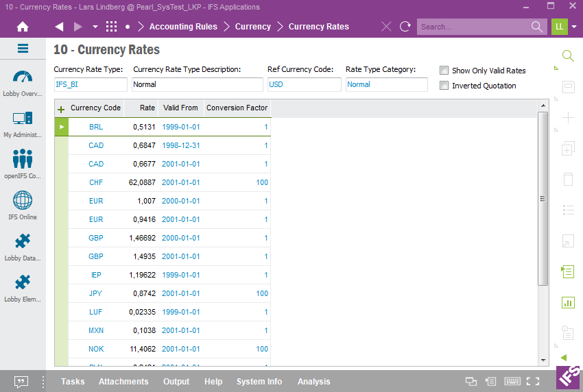Open the System Info tab
The width and height of the screenshot is (583, 392).
coord(259,382)
